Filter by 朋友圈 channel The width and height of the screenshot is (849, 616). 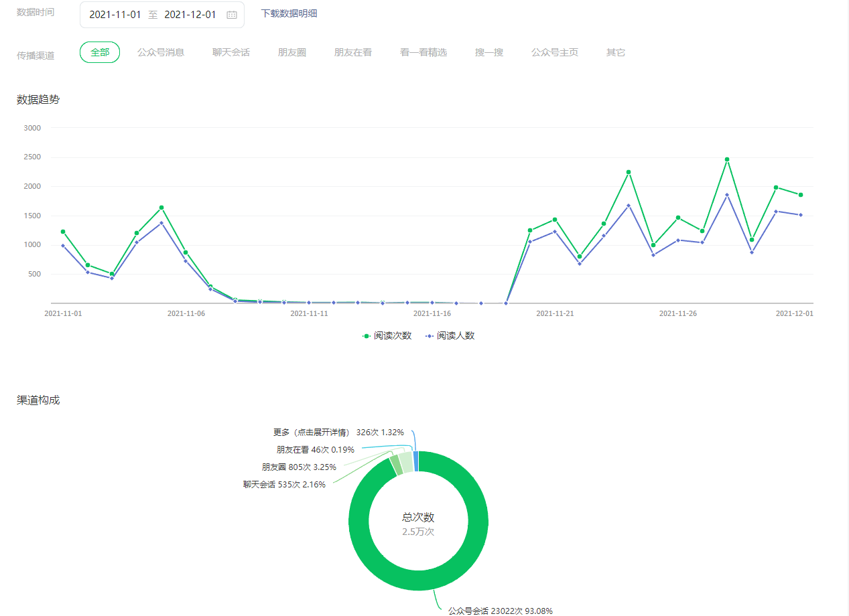coord(292,52)
